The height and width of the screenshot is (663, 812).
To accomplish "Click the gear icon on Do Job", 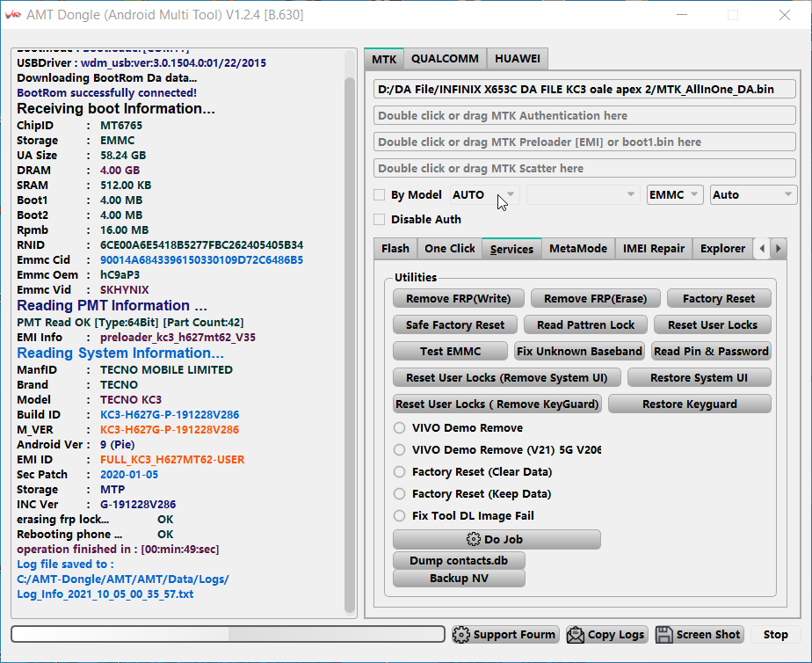I will coord(474,539).
